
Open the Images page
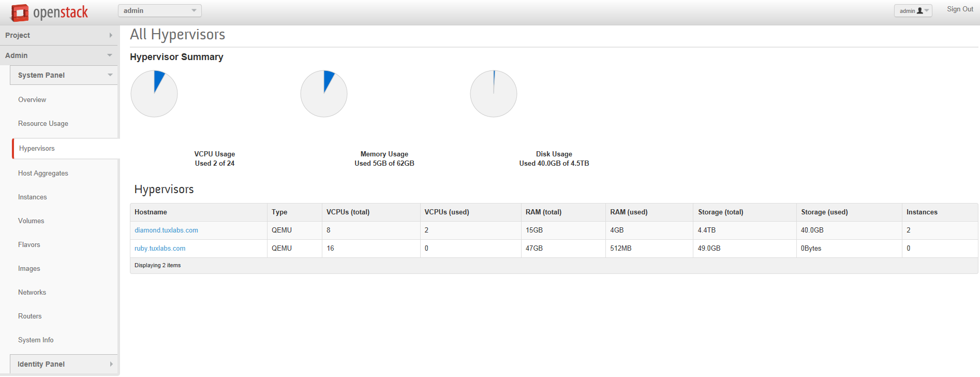[29, 269]
